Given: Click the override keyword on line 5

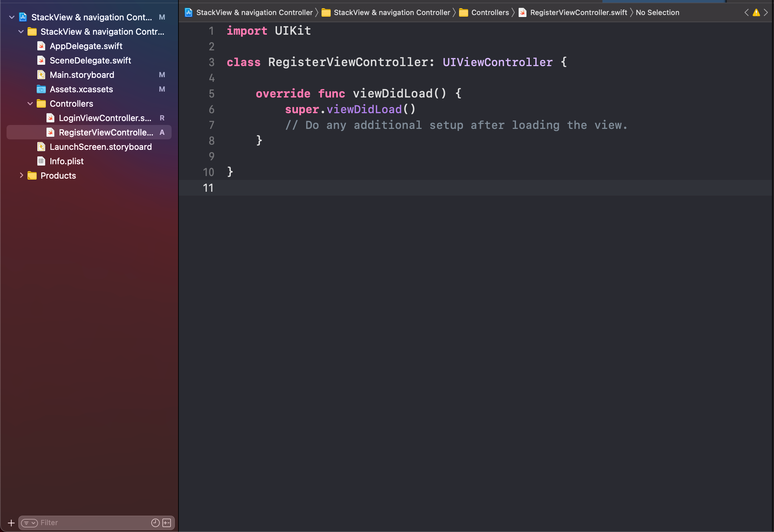Looking at the screenshot, I should click(283, 94).
